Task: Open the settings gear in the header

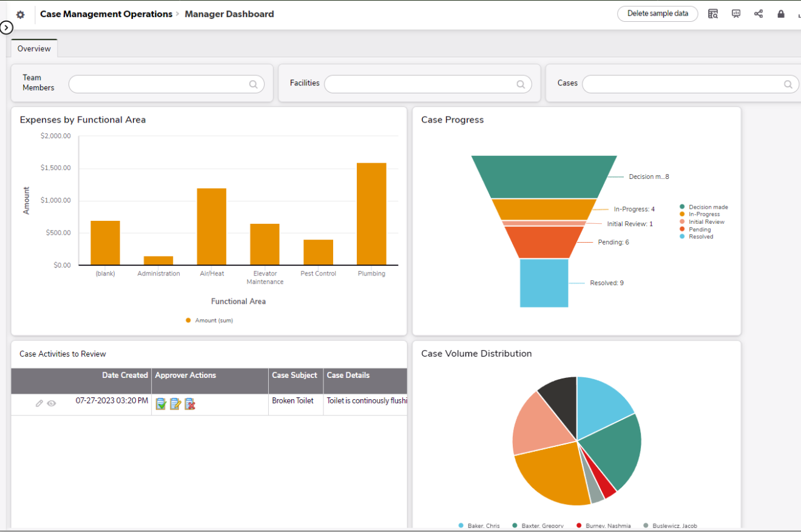Action: (20, 15)
